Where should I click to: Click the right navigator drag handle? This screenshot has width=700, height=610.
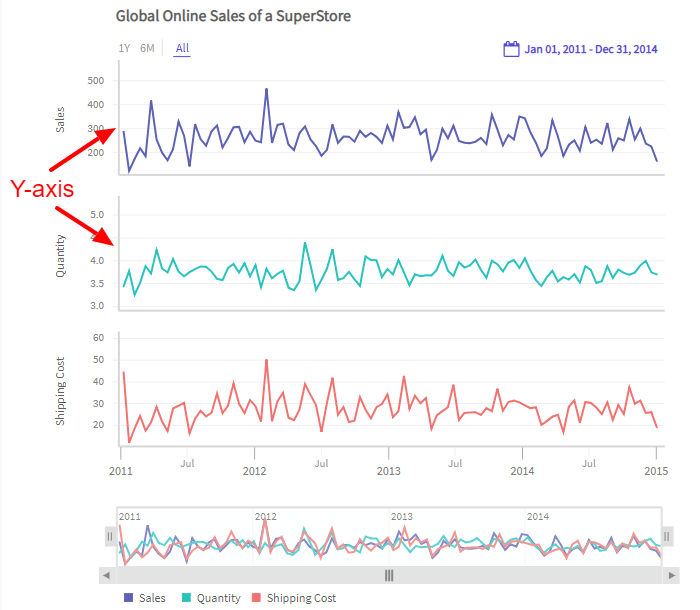pos(668,537)
